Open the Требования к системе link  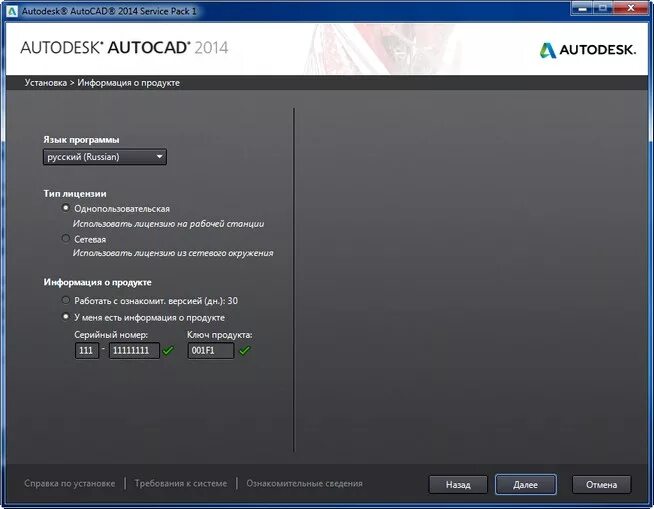tap(181, 484)
